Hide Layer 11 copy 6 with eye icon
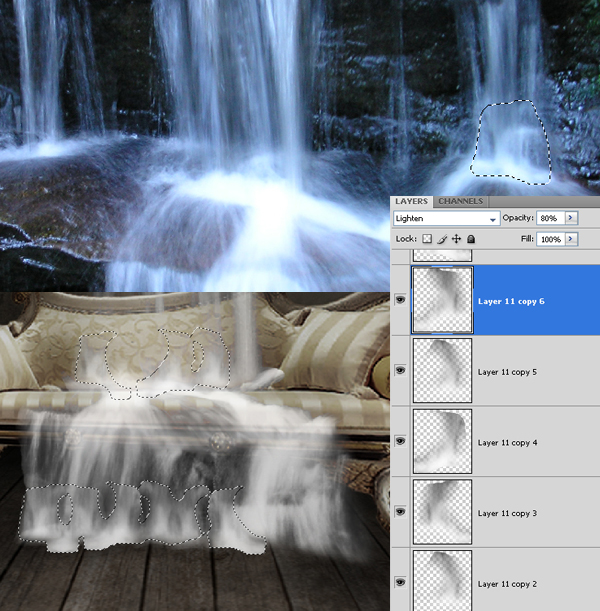Viewport: 600px width, 611px height. [x=401, y=299]
